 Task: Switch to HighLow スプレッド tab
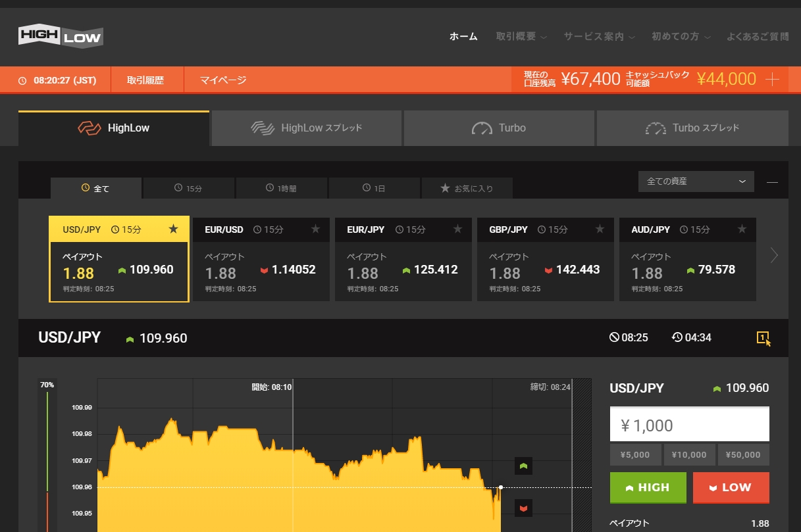click(x=307, y=128)
